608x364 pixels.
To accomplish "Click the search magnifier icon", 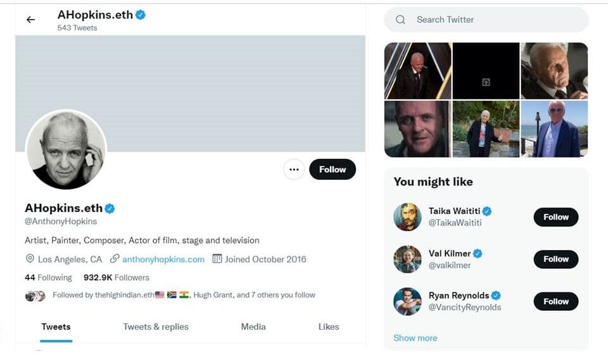I will 400,20.
